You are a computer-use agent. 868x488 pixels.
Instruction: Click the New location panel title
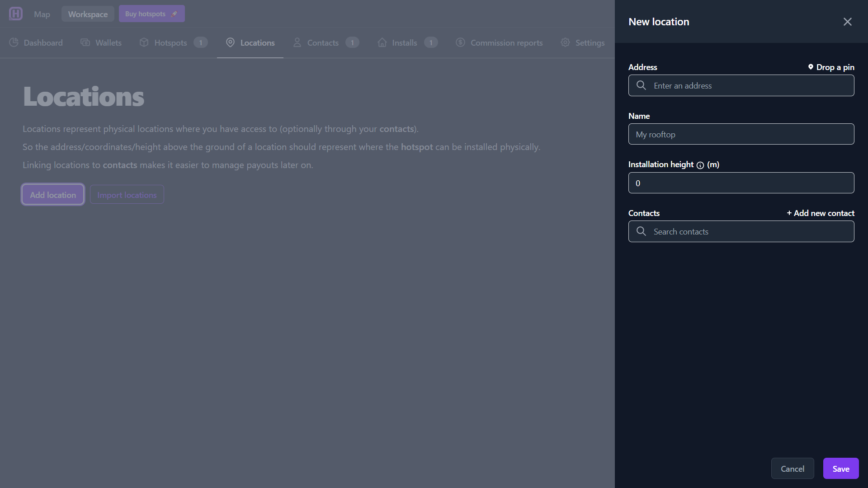(659, 22)
